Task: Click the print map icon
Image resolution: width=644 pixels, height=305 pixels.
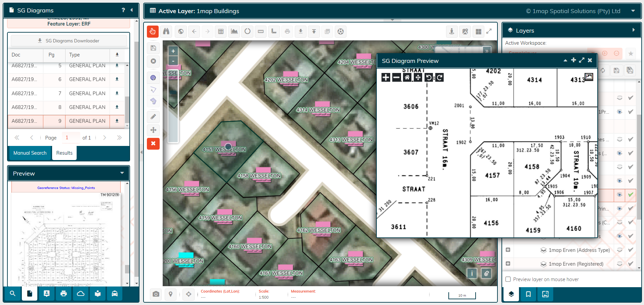Action: tap(287, 31)
